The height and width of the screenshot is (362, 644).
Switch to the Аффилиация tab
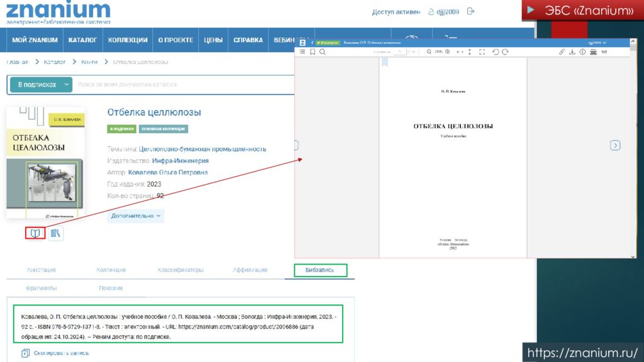click(250, 270)
